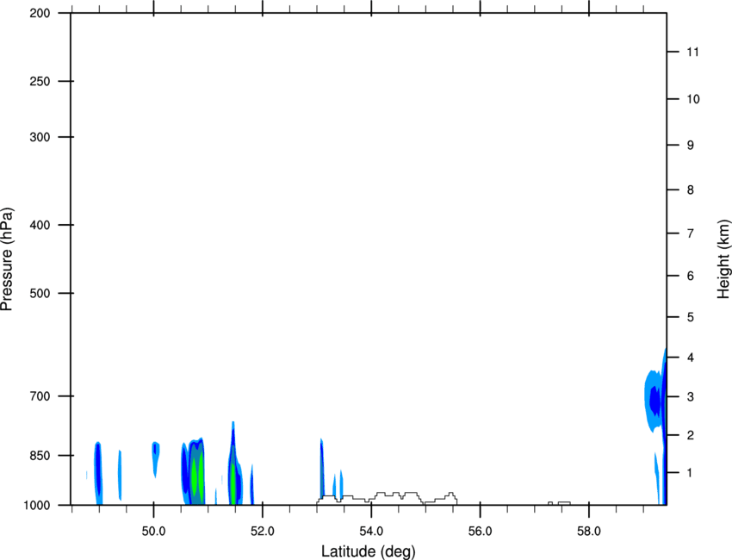This screenshot has width=732, height=560.
Task: Click the "Pressure (hPa)" axis title
Action: click(7, 259)
